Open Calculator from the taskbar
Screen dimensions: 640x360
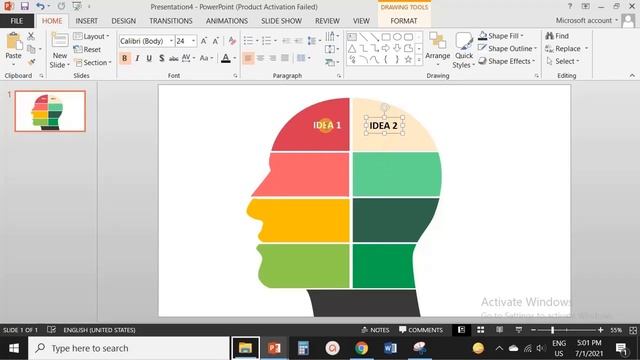coord(303,348)
